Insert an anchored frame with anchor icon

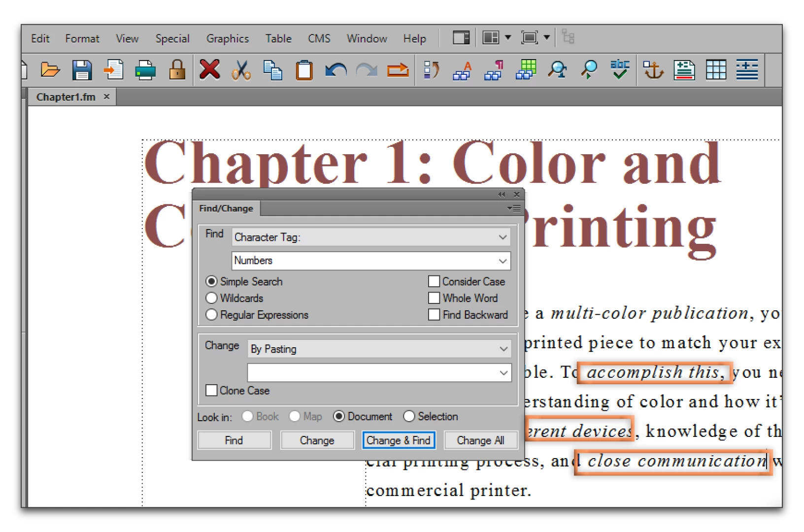pos(653,70)
